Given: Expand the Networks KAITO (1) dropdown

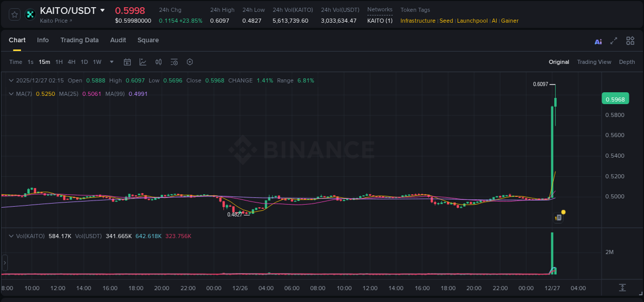Looking at the screenshot, I should pos(380,21).
